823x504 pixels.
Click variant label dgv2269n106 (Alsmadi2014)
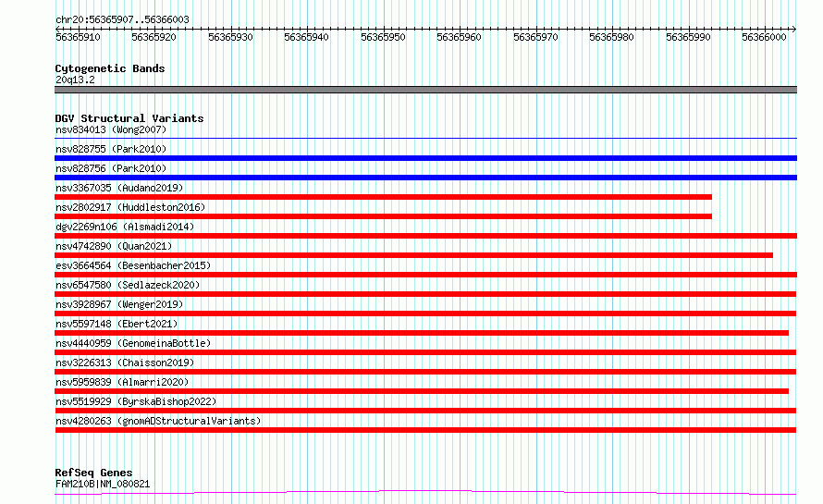(x=125, y=227)
